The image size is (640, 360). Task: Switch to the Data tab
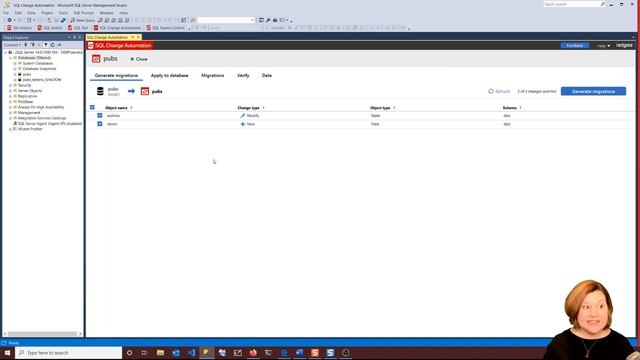(267, 76)
